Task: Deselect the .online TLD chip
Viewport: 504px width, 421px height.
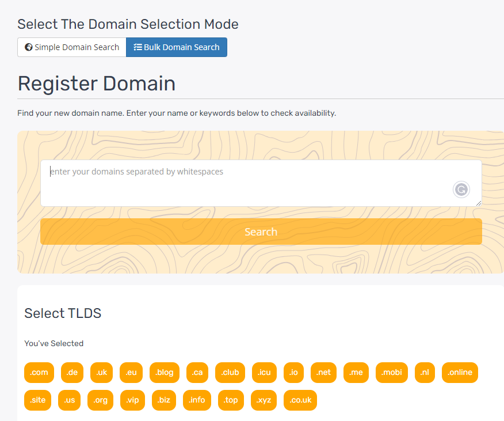Action: [x=460, y=373]
